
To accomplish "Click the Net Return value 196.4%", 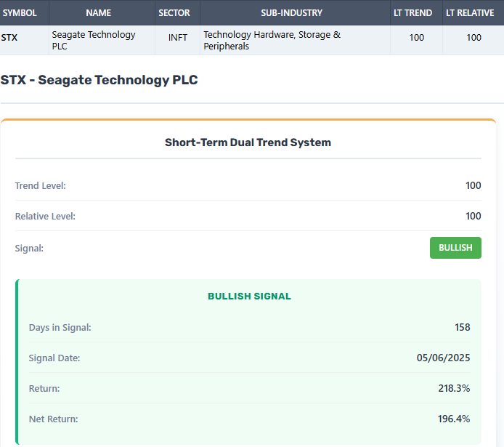I will pos(454,419).
